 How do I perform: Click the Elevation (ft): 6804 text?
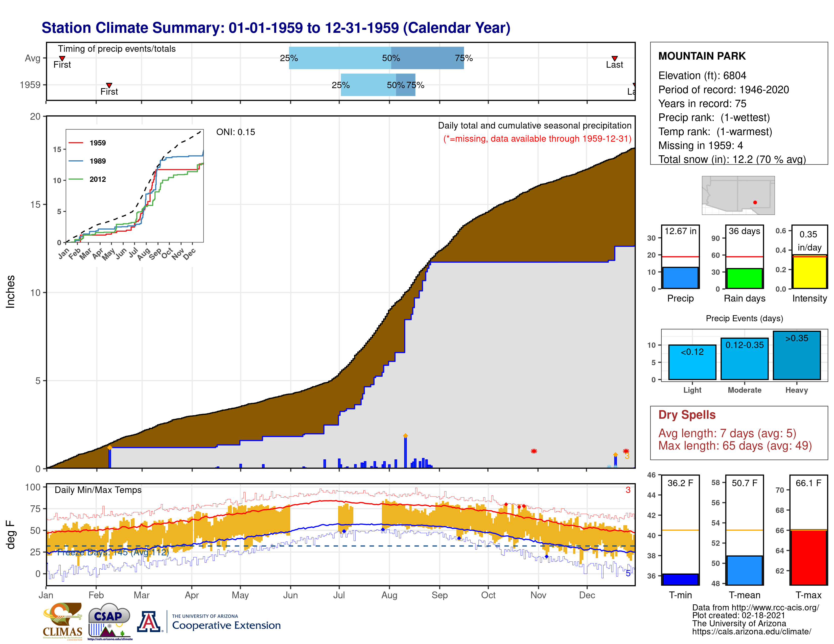coord(702,76)
